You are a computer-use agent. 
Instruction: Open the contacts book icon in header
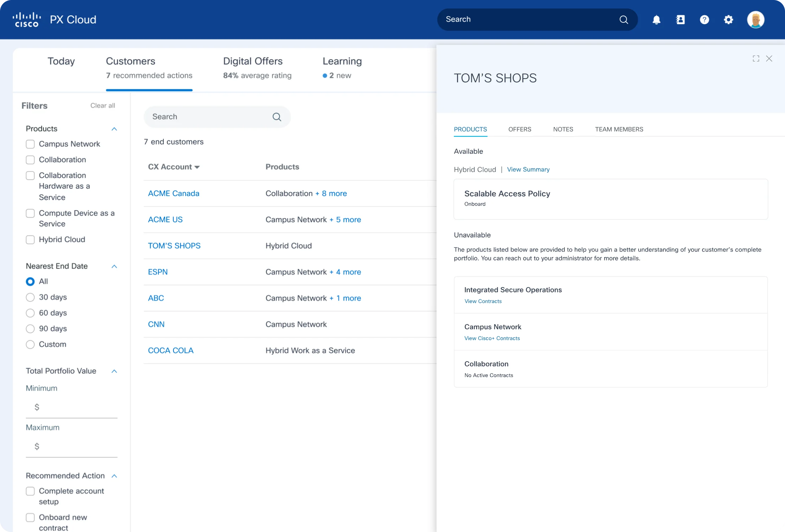click(680, 19)
